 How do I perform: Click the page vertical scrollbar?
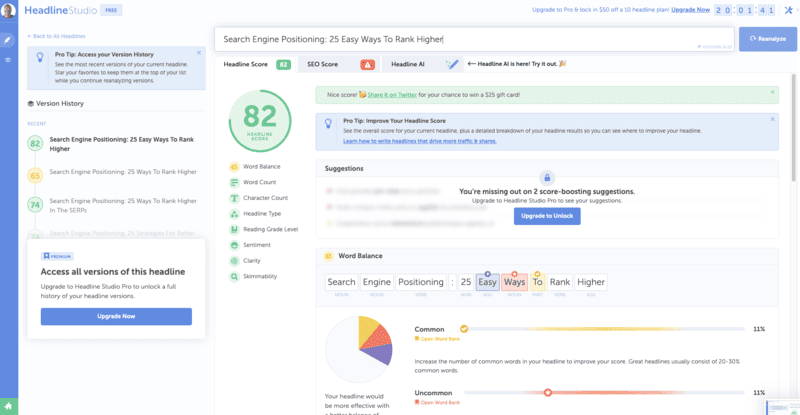point(793,128)
